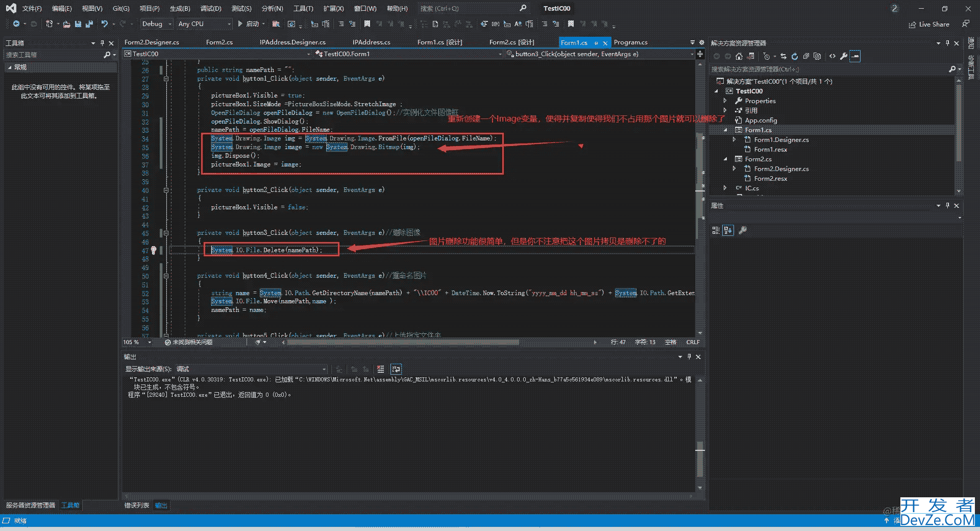The height and width of the screenshot is (531, 980).
Task: Open the Git(G) menu
Action: pyautogui.click(x=121, y=8)
